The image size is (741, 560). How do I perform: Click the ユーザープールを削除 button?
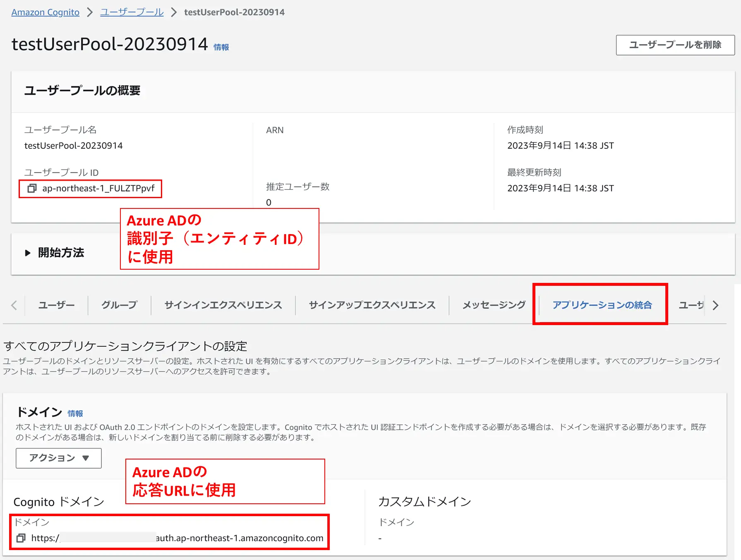tap(675, 45)
